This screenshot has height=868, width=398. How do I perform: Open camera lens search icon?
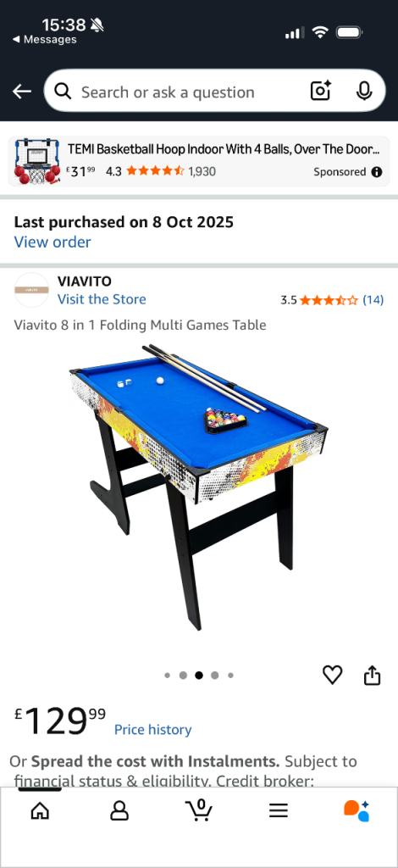[x=321, y=91]
